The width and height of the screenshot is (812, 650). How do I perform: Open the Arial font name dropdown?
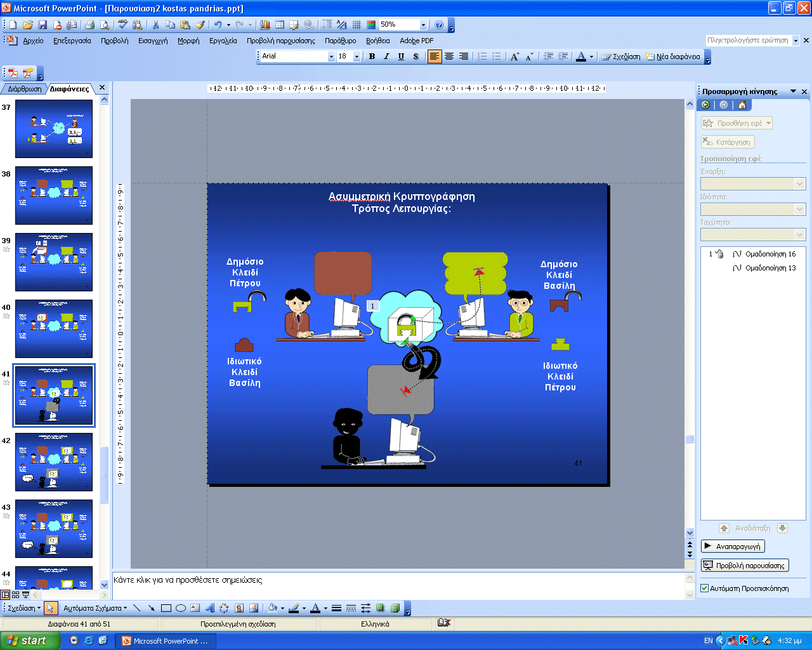pos(331,56)
